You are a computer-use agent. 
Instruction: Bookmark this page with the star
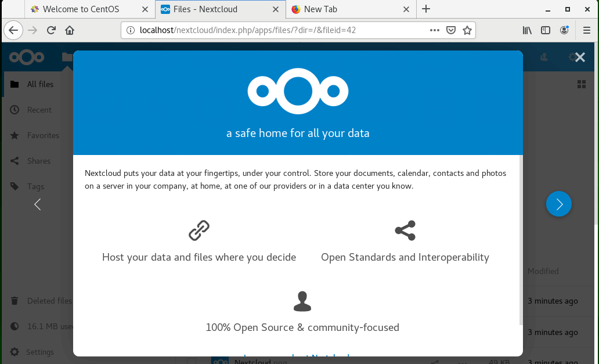(x=467, y=30)
